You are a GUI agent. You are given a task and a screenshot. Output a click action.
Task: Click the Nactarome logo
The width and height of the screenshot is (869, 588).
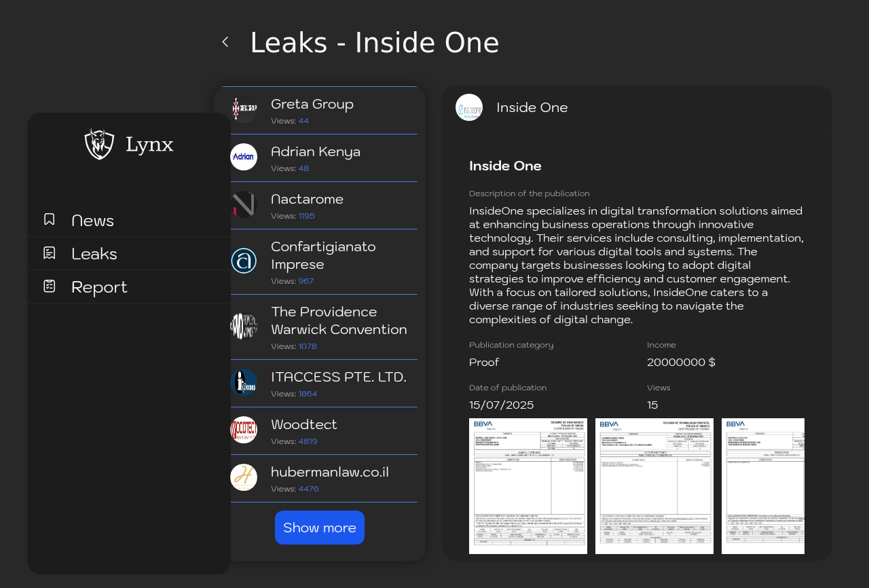[244, 204]
